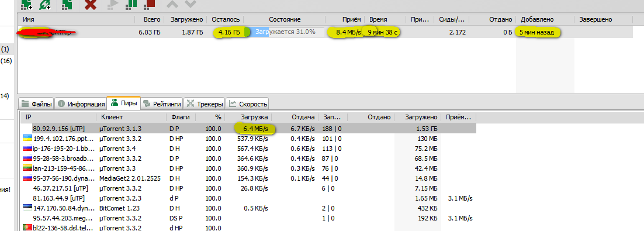This screenshot has width=644, height=231.
Task: Open the Файлы tab
Action: 37,104
